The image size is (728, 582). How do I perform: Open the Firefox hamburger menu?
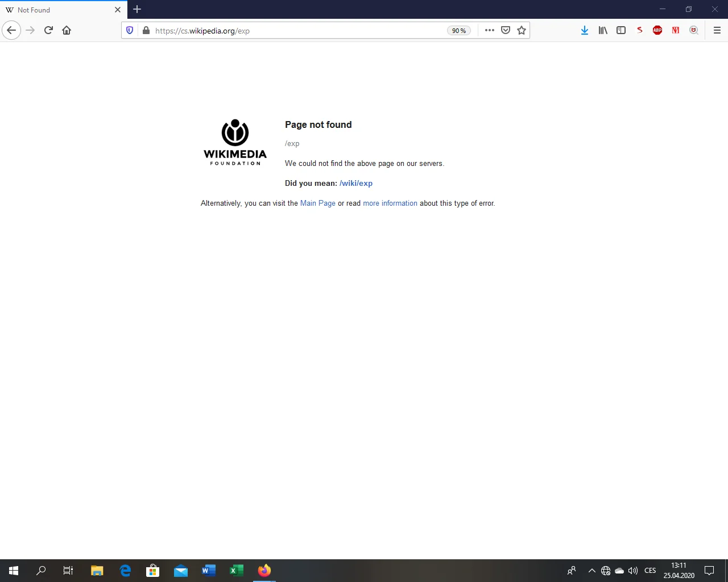717,30
